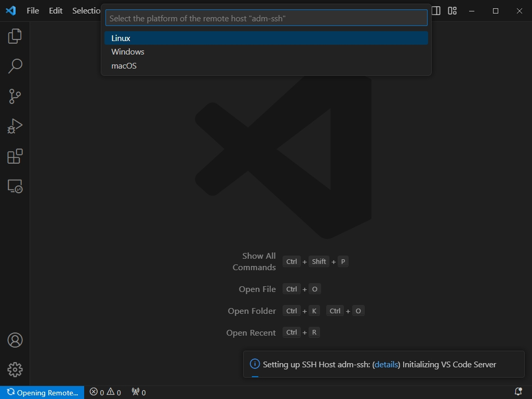Click the Show All Commands label

[x=254, y=262]
